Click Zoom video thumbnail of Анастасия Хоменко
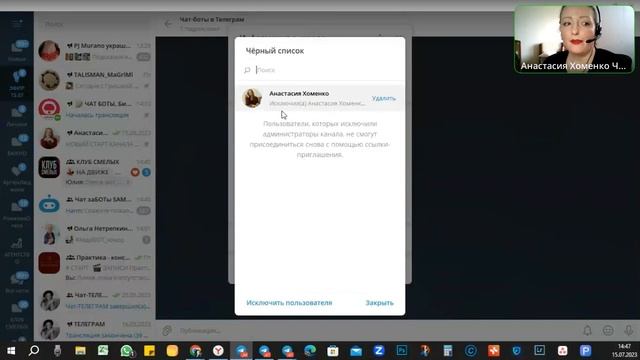This screenshot has width=640, height=360. point(574,39)
